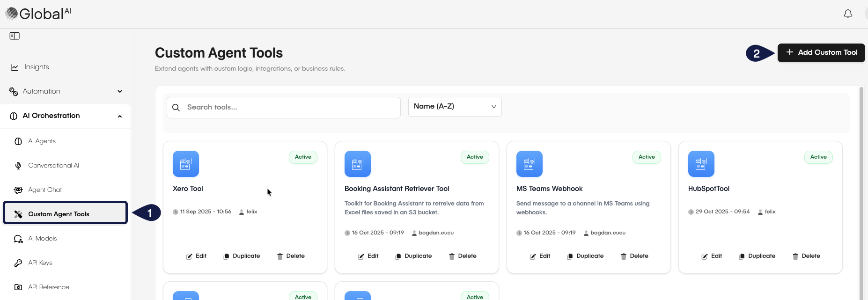The height and width of the screenshot is (300, 868).
Task: Click the notifications bell icon
Action: point(847,14)
